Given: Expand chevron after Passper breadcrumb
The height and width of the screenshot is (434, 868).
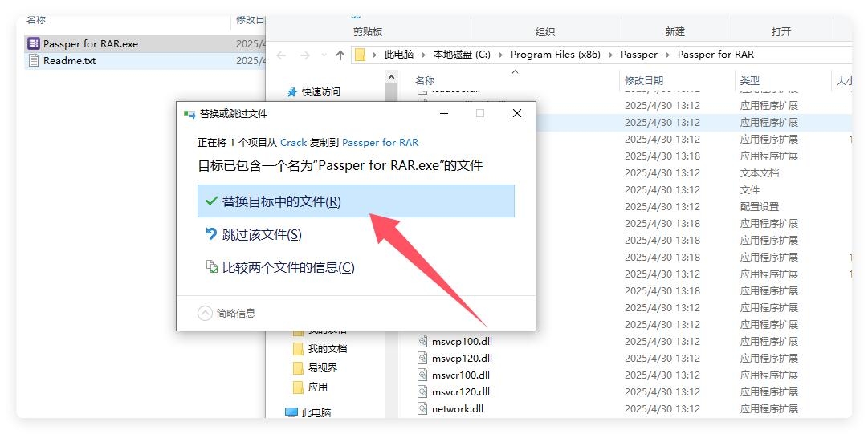Looking at the screenshot, I should pos(667,55).
